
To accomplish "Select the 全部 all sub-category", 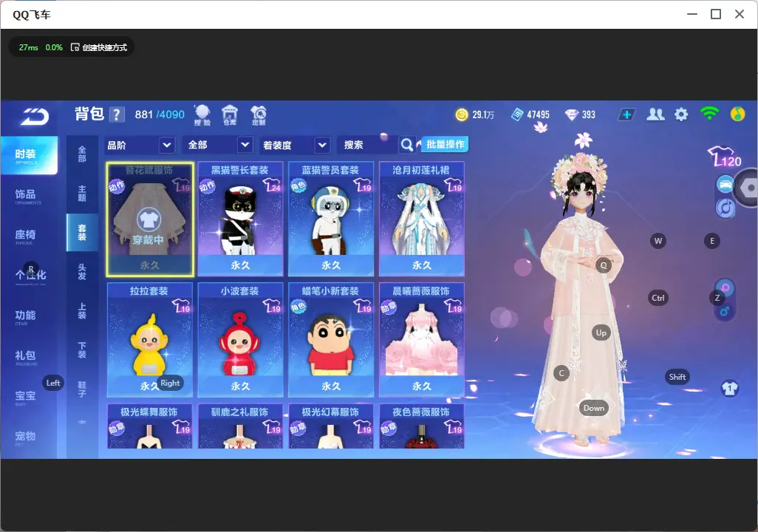I will pos(82,154).
